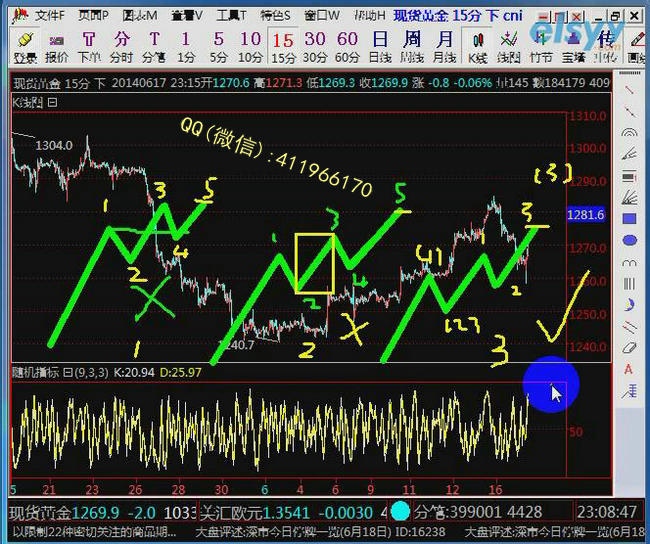Switch to 月线 monthly chart
This screenshot has height=544, width=650.
click(444, 48)
